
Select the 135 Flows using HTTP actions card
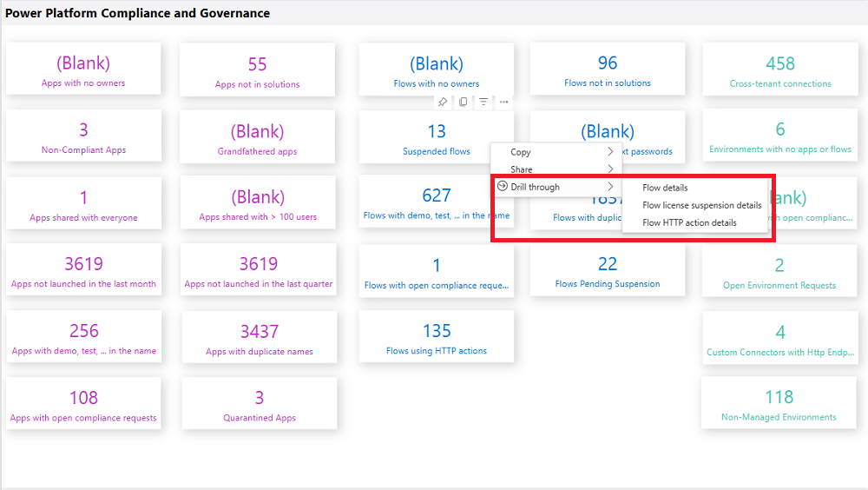coord(437,336)
